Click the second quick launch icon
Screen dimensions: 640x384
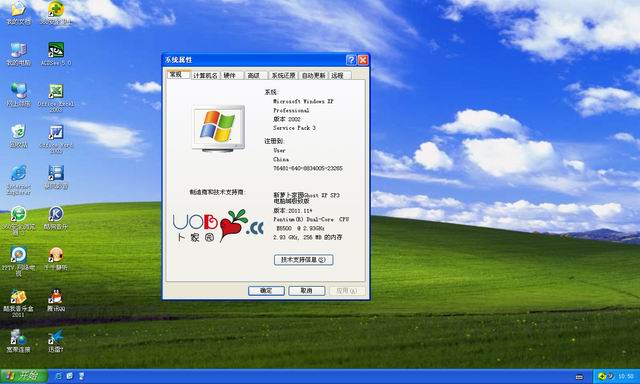[70, 376]
